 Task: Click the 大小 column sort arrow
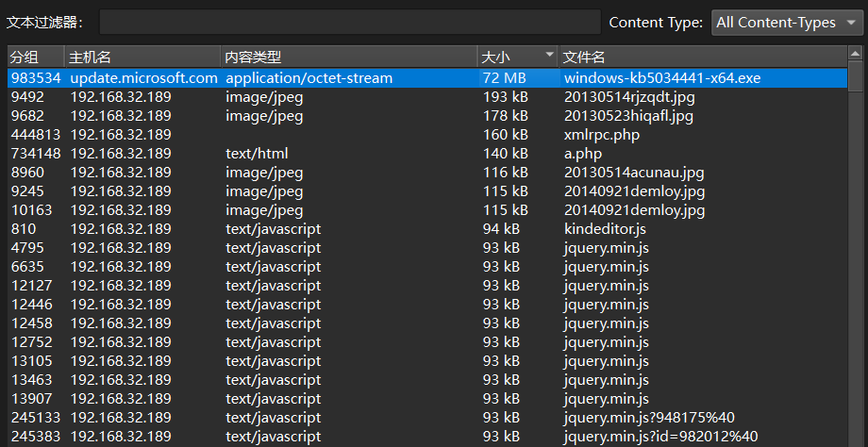point(549,56)
